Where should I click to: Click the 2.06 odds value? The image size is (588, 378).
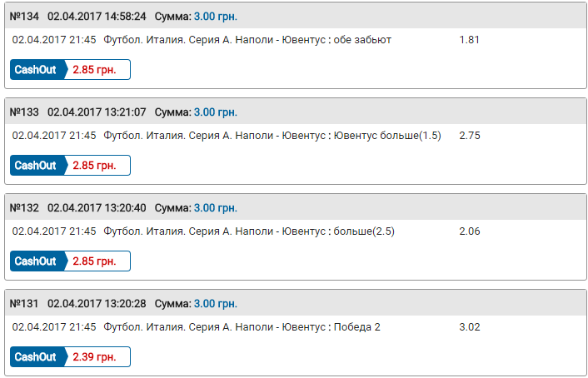click(470, 231)
